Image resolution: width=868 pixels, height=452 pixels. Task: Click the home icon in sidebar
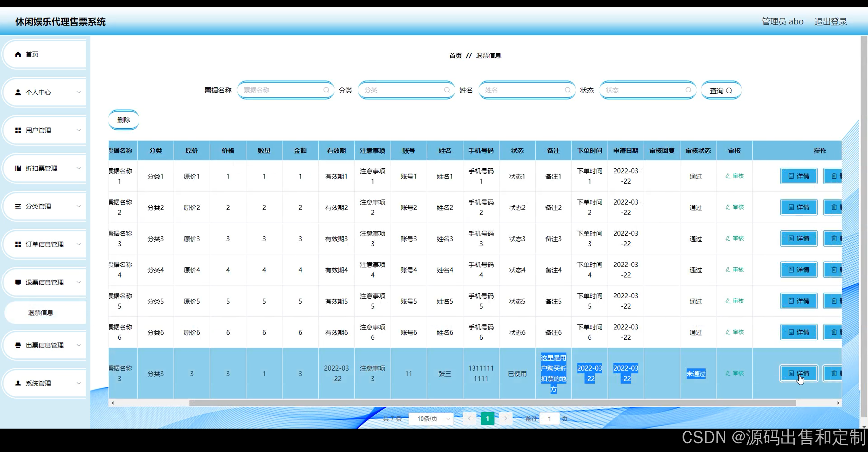18,54
